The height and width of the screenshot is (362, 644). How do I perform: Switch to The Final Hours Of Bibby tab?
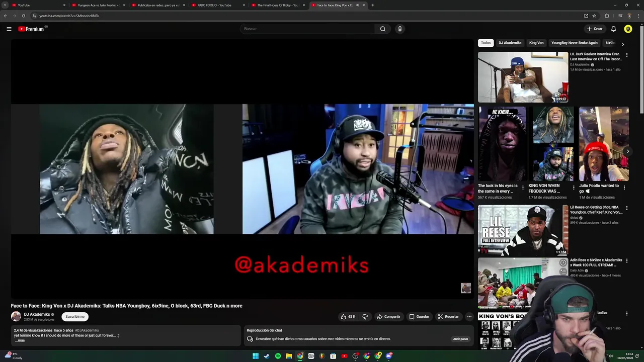tap(278, 5)
